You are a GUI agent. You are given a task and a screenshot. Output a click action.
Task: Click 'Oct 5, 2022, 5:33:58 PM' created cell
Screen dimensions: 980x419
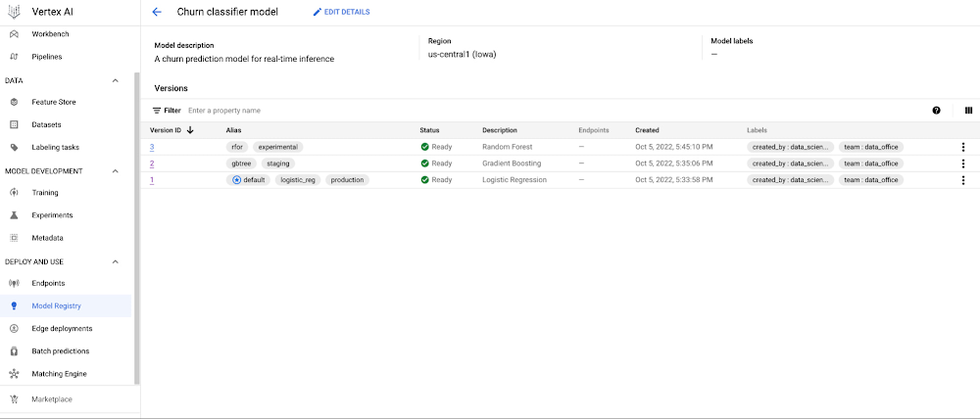(674, 180)
